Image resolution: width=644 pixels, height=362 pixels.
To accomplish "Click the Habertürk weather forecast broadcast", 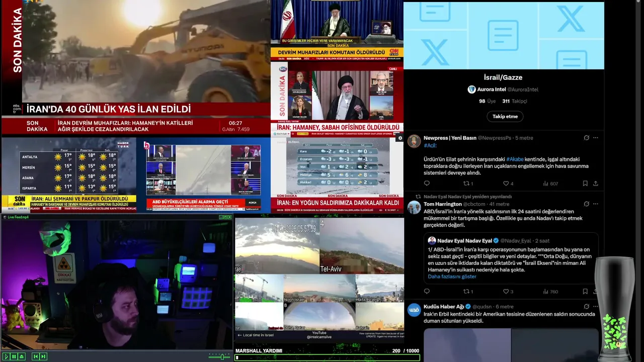I will coord(69,174).
